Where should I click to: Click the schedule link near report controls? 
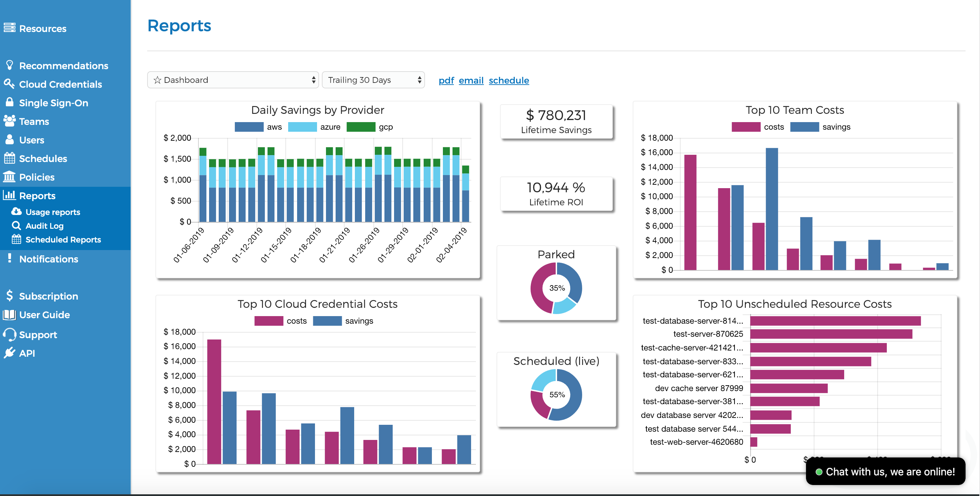pyautogui.click(x=509, y=80)
